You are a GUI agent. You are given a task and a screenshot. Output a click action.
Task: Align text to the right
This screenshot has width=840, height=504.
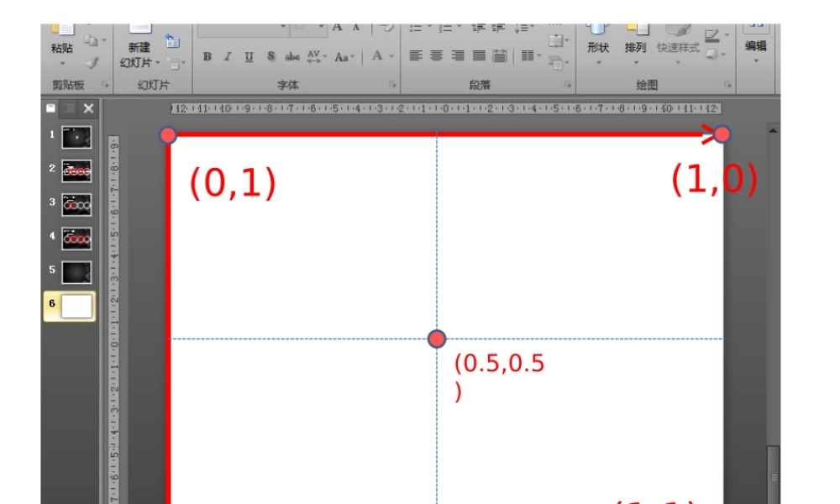coord(458,56)
